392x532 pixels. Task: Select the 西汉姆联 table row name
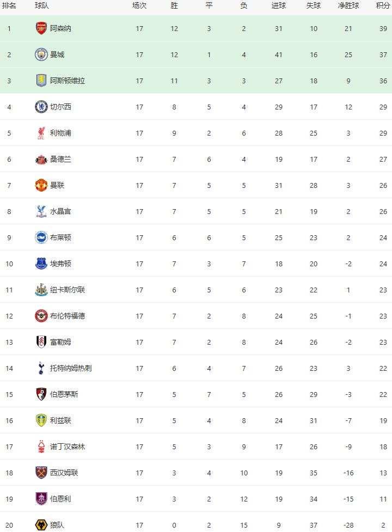coord(64,473)
